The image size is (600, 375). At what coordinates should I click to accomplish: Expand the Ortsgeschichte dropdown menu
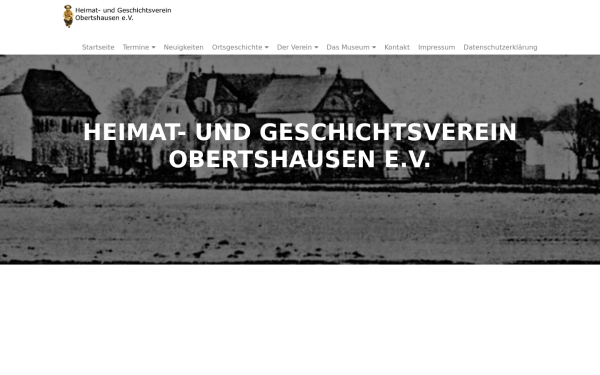click(240, 47)
